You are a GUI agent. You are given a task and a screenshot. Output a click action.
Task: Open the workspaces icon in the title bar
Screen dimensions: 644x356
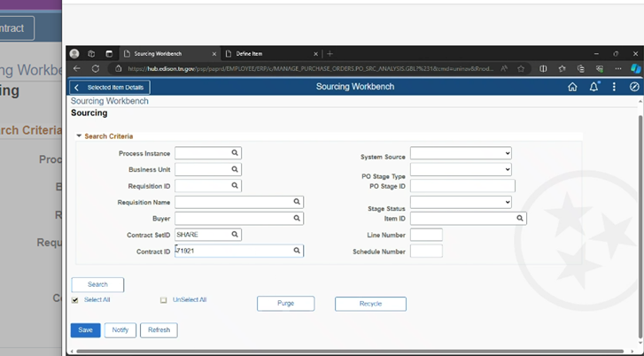click(91, 54)
